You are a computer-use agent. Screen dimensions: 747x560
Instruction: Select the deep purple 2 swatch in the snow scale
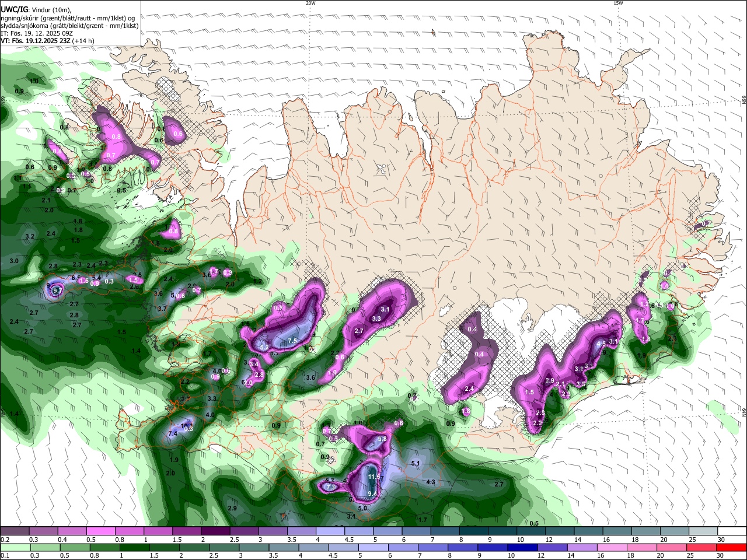pyautogui.click(x=215, y=531)
